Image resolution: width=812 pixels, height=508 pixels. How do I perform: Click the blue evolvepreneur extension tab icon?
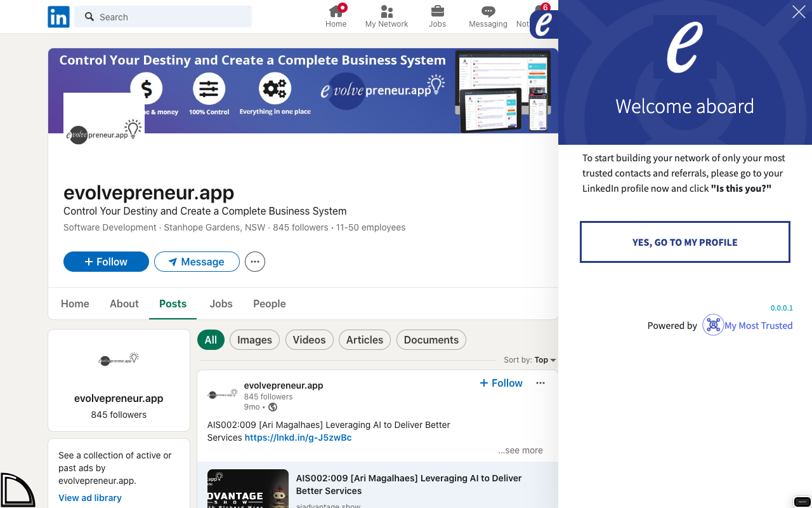pyautogui.click(x=544, y=24)
